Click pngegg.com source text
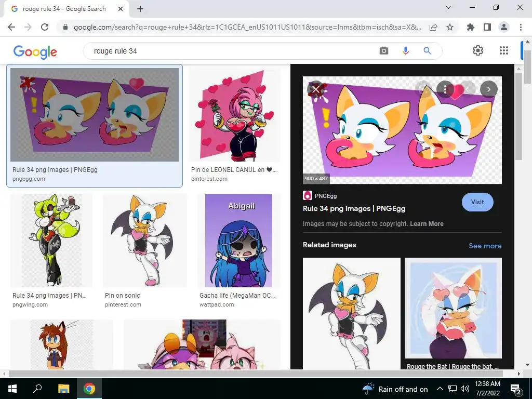The height and width of the screenshot is (399, 532). tap(29, 179)
